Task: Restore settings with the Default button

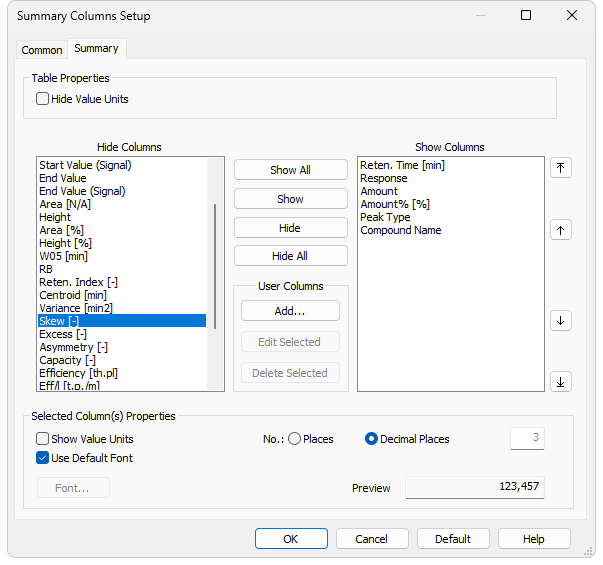Action: 453,538
